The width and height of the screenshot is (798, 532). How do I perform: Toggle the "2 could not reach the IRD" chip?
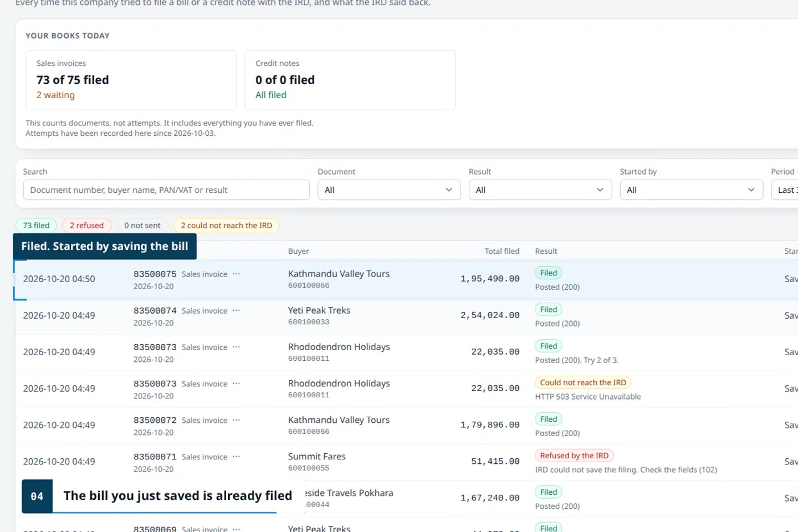click(227, 226)
